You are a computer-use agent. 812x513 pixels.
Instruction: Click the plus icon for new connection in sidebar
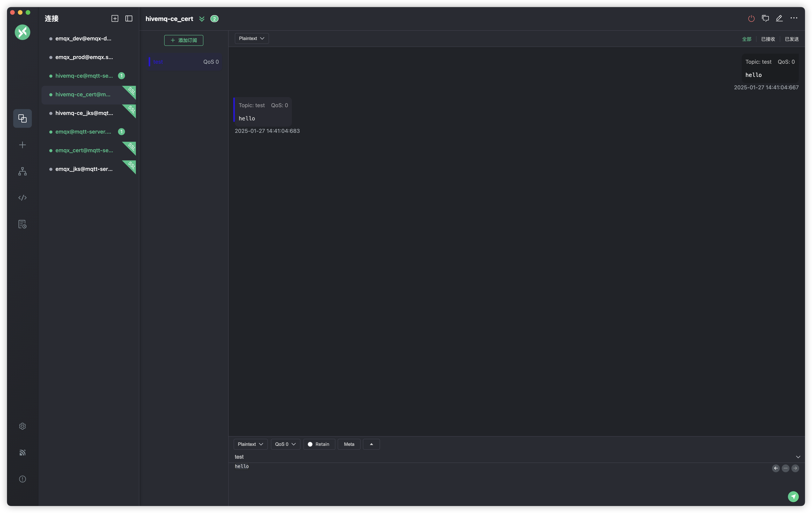point(22,145)
